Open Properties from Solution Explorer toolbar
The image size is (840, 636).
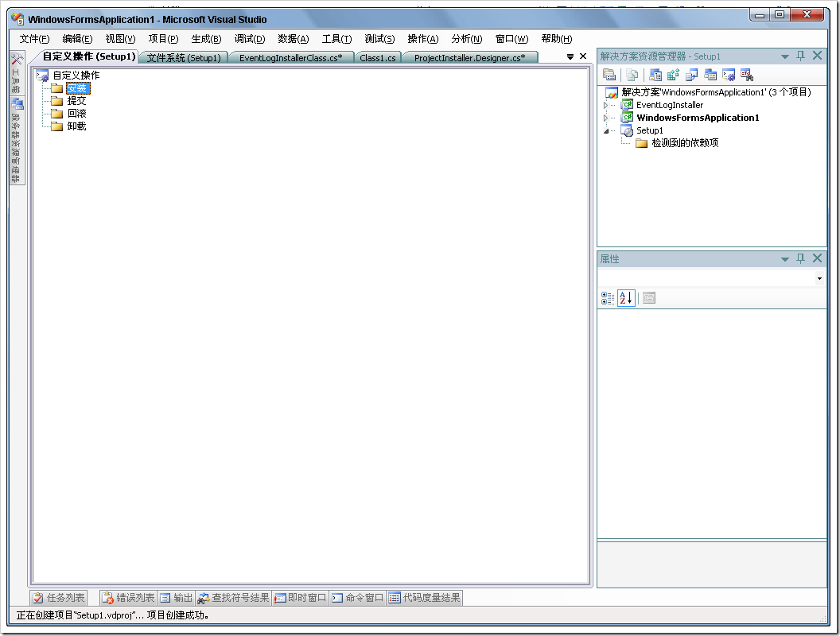coord(609,75)
